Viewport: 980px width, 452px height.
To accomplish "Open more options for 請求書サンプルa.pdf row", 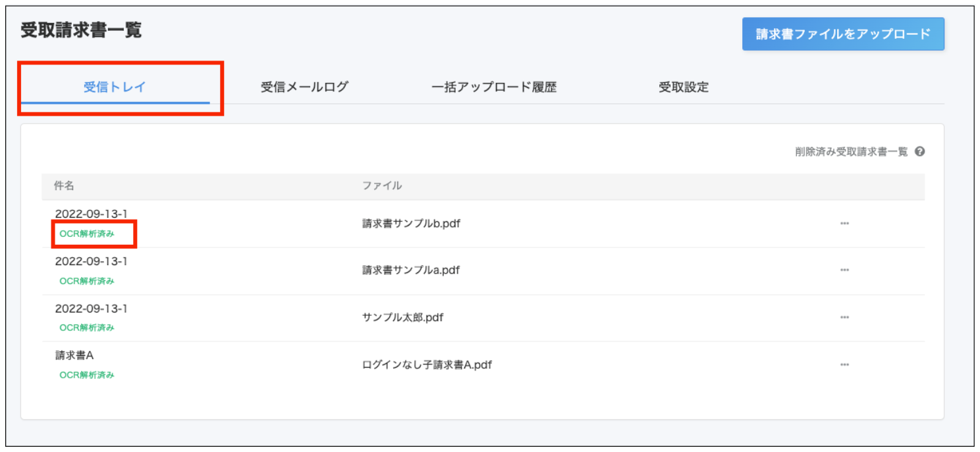I will coord(844,270).
